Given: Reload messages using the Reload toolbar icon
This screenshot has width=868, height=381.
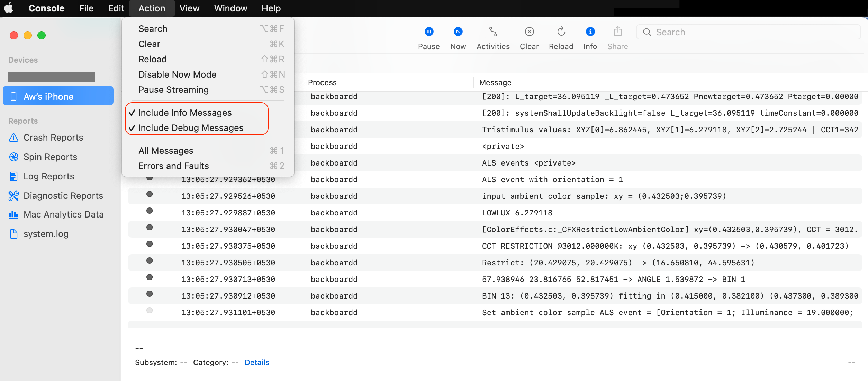Looking at the screenshot, I should click(x=561, y=32).
